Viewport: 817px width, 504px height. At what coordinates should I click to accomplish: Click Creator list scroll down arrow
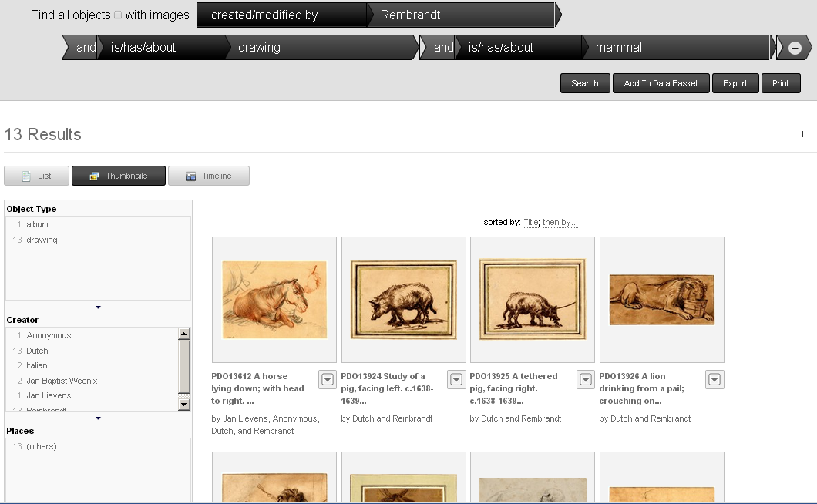click(183, 405)
